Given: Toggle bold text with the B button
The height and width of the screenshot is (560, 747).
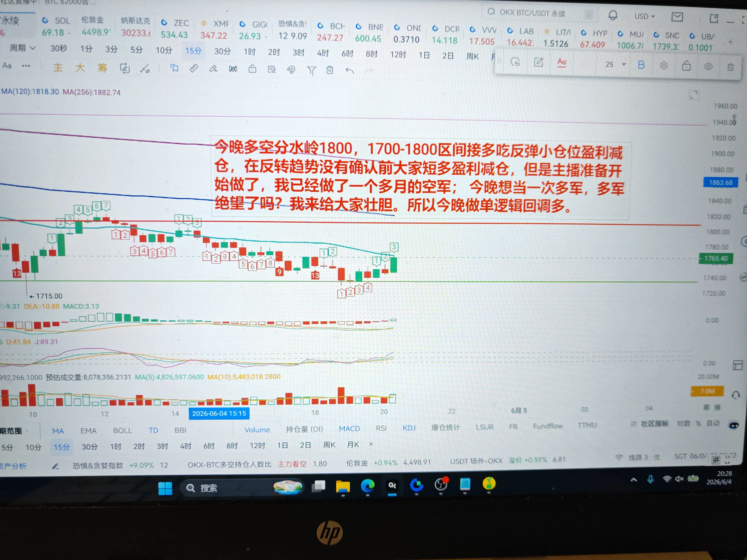Looking at the screenshot, I should tap(641, 65).
